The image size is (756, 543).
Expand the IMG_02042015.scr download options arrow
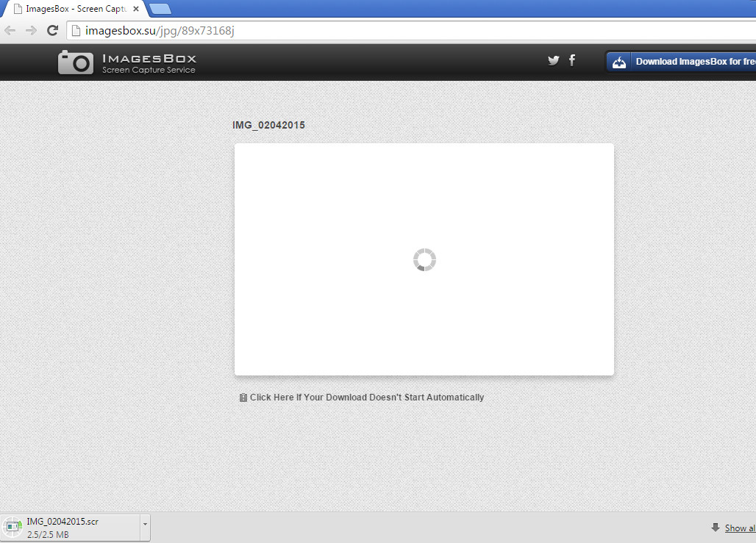coord(145,524)
